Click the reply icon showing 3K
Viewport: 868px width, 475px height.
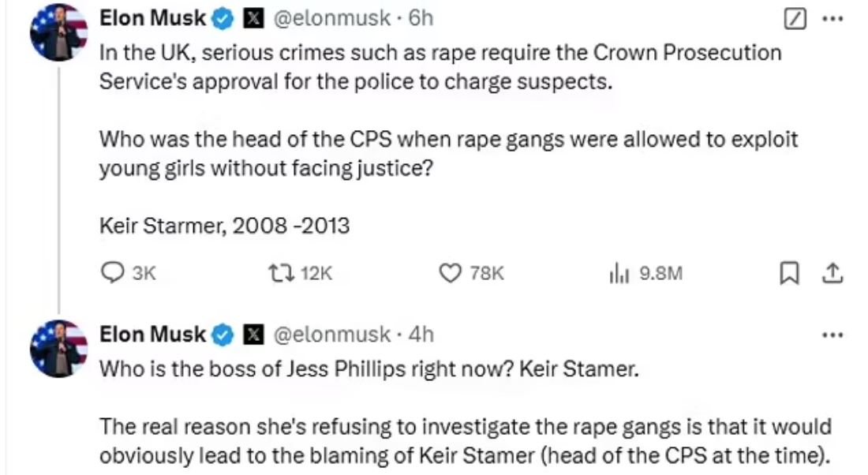coord(114,273)
